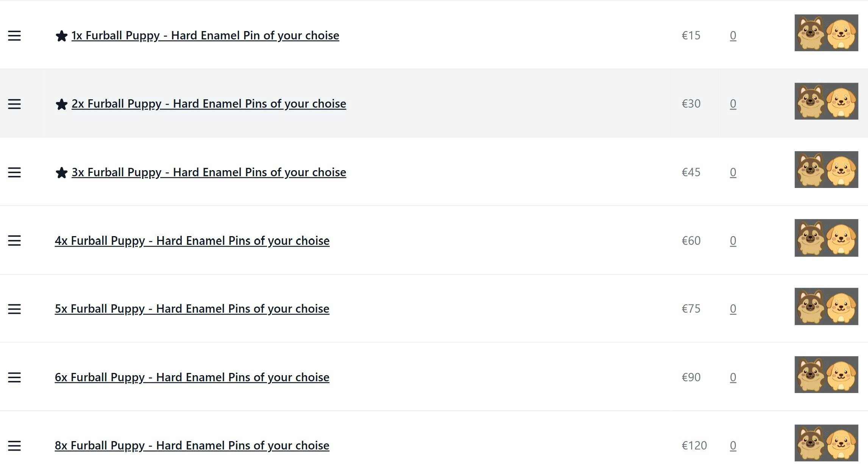This screenshot has height=476, width=868.
Task: Open the 8x Furball Puppy pins link
Action: coord(192,445)
